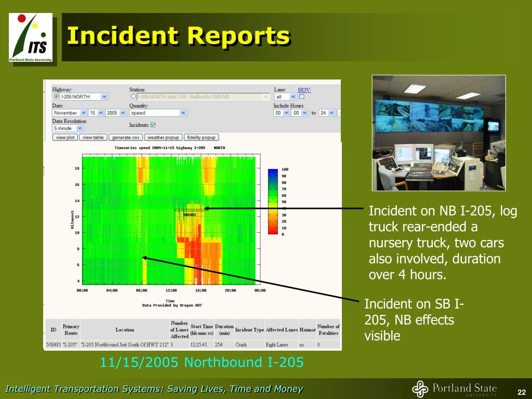
Task: Click the weather popup button
Action: pos(163,137)
